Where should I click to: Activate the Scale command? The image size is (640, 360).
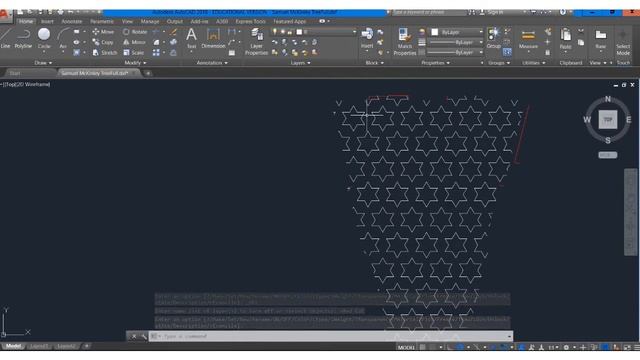coord(133,53)
